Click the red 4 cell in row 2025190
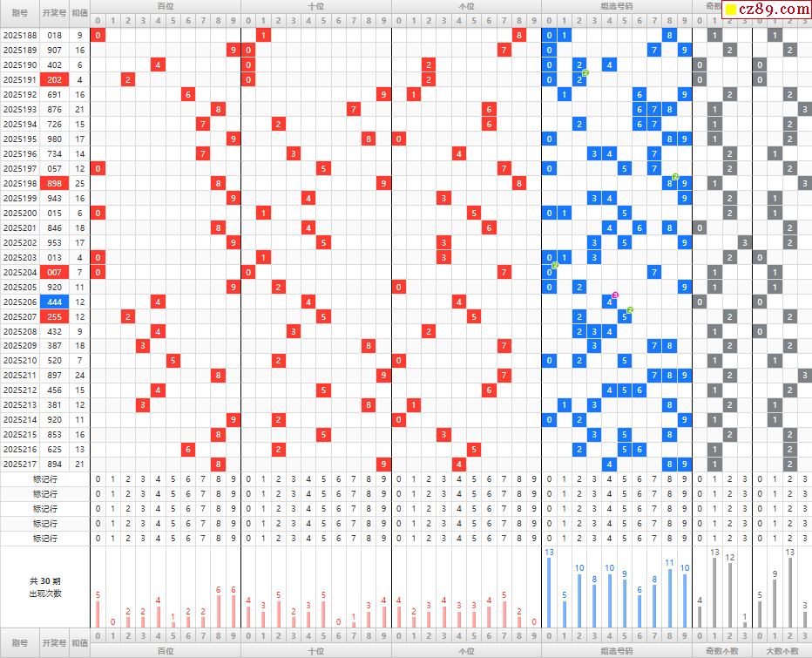Image resolution: width=812 pixels, height=658 pixels. pyautogui.click(x=158, y=64)
